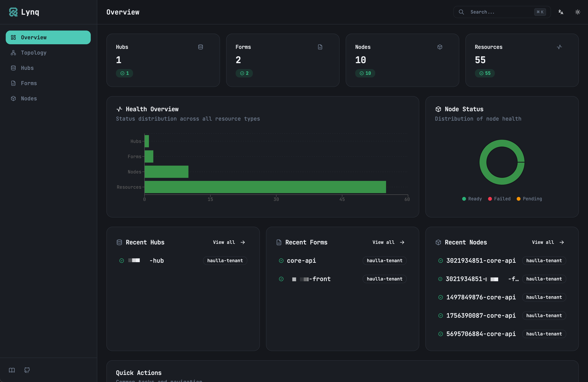This screenshot has height=382, width=588.
Task: Open the documentation book icon
Action: click(12, 370)
